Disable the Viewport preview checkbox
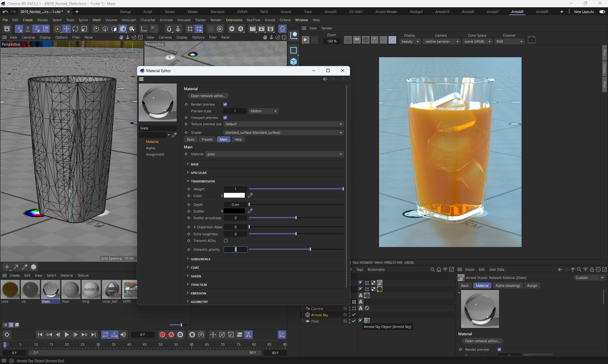Screen dimensions: 608x364 click(x=225, y=118)
